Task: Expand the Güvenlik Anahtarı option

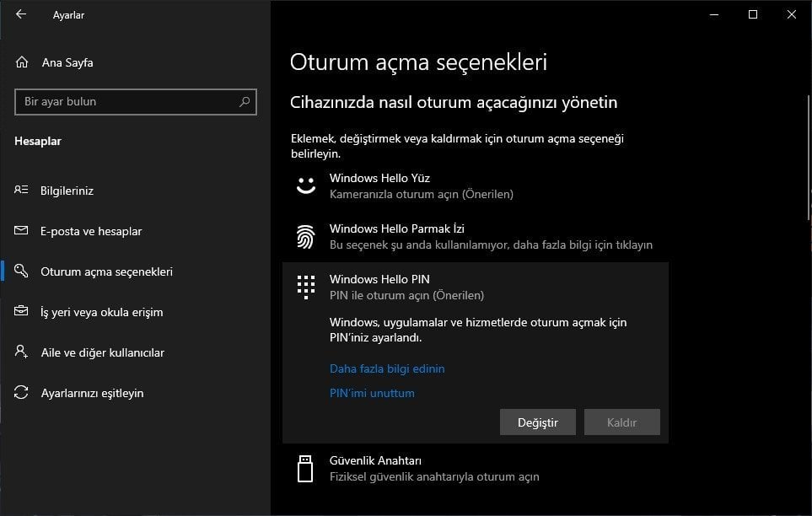Action: (476, 468)
